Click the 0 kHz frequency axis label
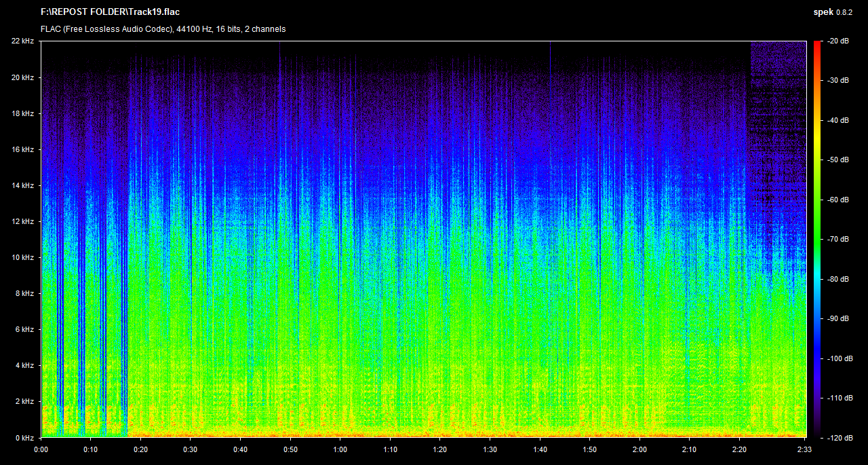Screen dimensions: 868x465 [24, 437]
